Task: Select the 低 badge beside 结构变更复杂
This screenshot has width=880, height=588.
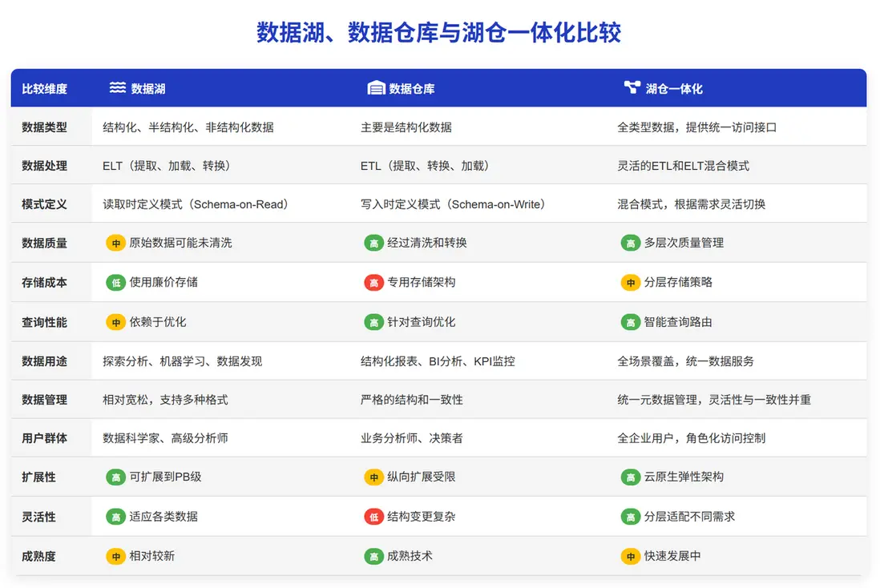Action: tap(373, 517)
